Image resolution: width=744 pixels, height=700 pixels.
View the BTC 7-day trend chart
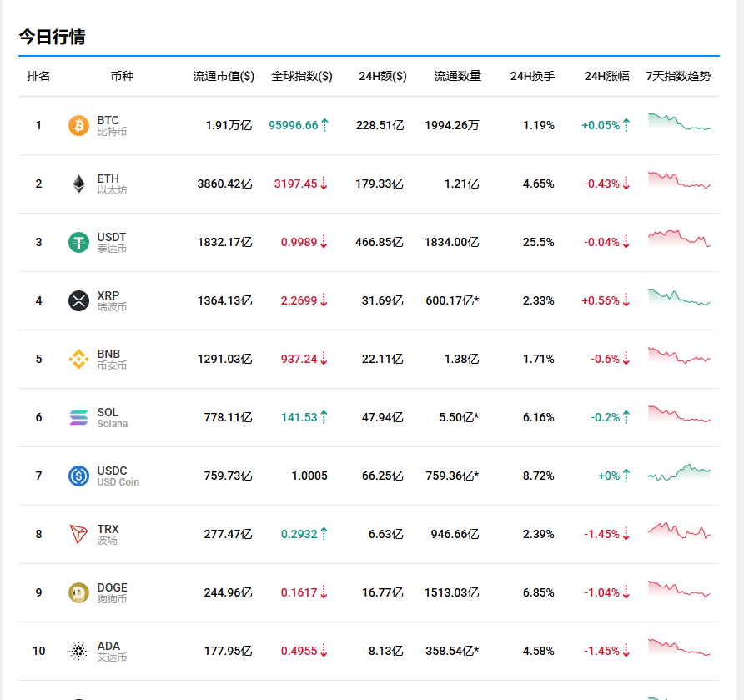[679, 123]
